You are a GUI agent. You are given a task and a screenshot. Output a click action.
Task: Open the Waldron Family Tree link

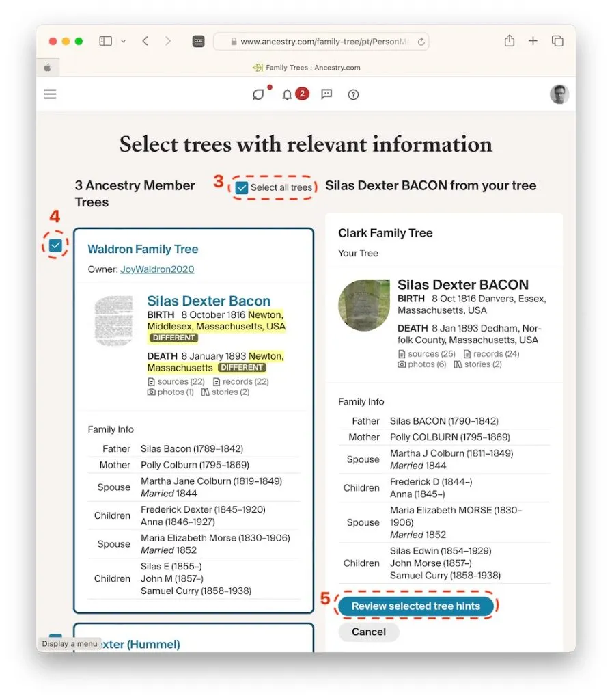point(143,249)
